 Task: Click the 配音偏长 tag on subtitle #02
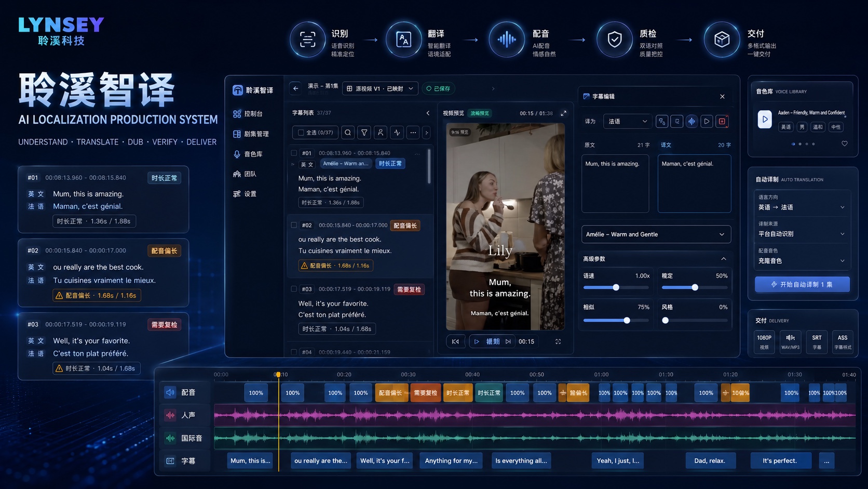(405, 226)
